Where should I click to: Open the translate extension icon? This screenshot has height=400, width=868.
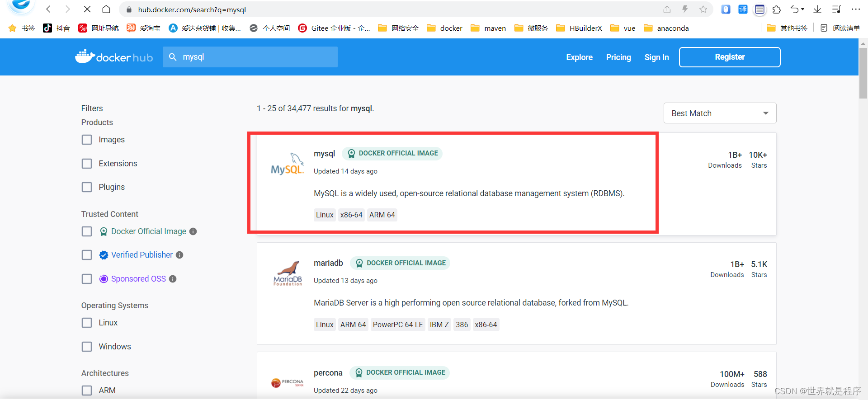click(x=743, y=9)
